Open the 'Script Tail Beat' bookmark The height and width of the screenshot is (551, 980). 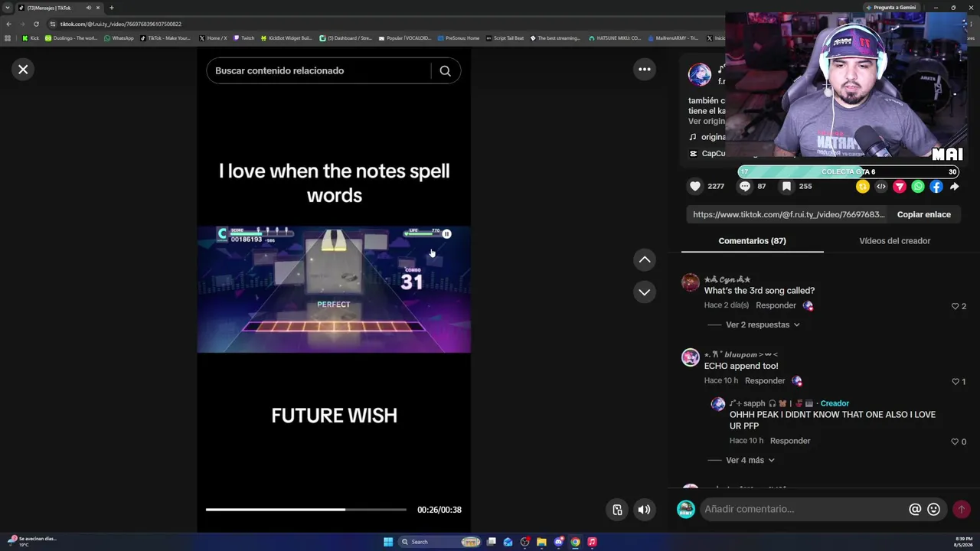click(505, 38)
